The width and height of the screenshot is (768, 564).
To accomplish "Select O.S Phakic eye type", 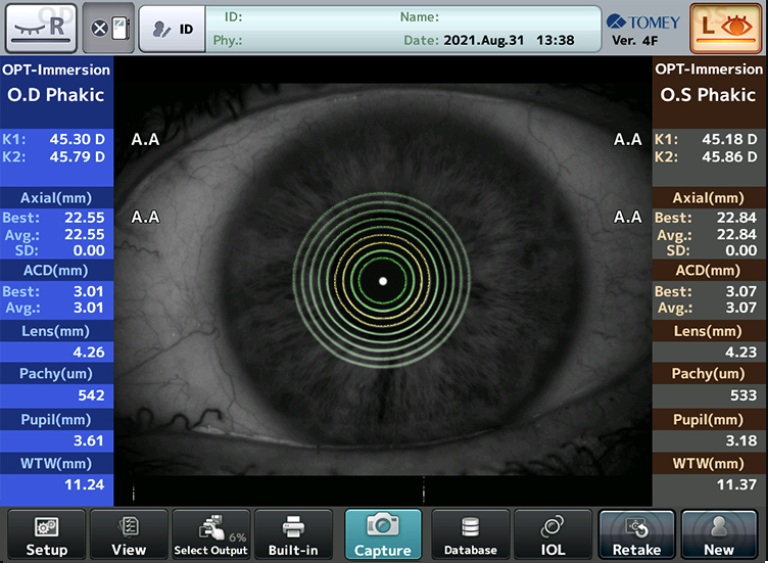I will point(709,96).
